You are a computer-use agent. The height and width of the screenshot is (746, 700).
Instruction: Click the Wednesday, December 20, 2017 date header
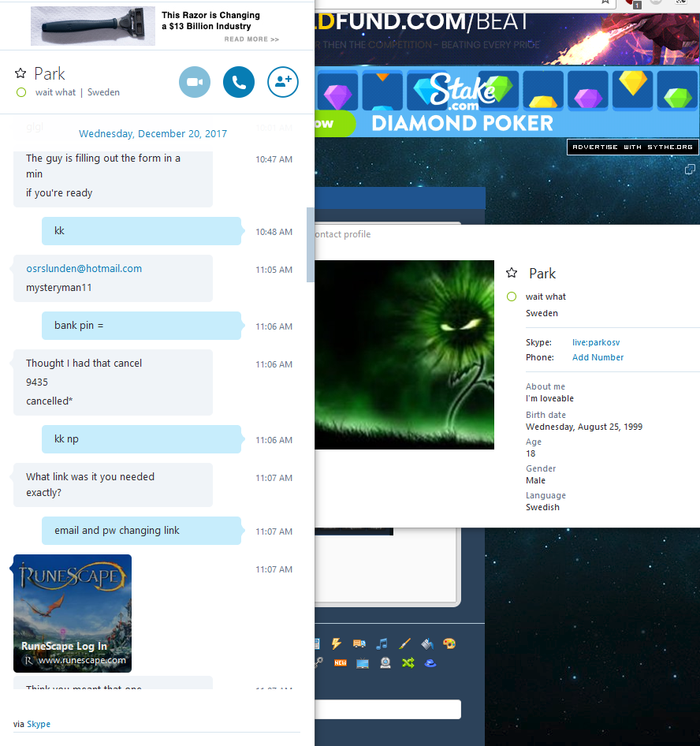click(x=153, y=134)
